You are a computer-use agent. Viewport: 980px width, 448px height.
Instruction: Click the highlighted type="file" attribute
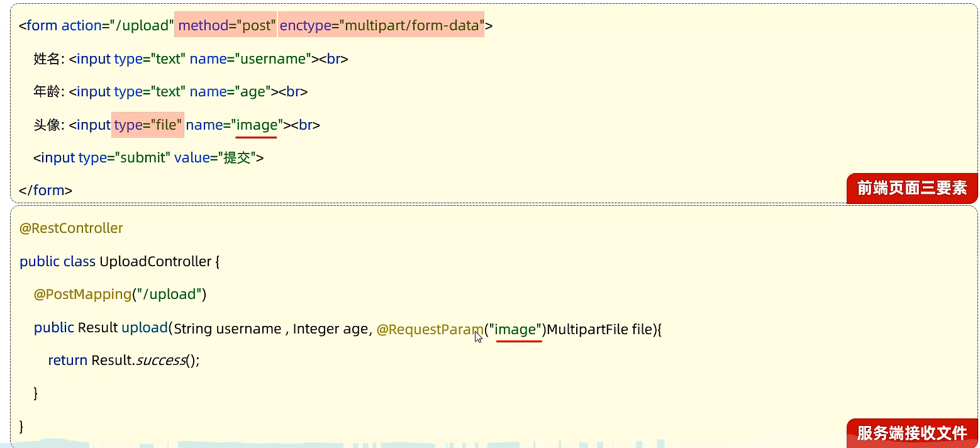148,125
